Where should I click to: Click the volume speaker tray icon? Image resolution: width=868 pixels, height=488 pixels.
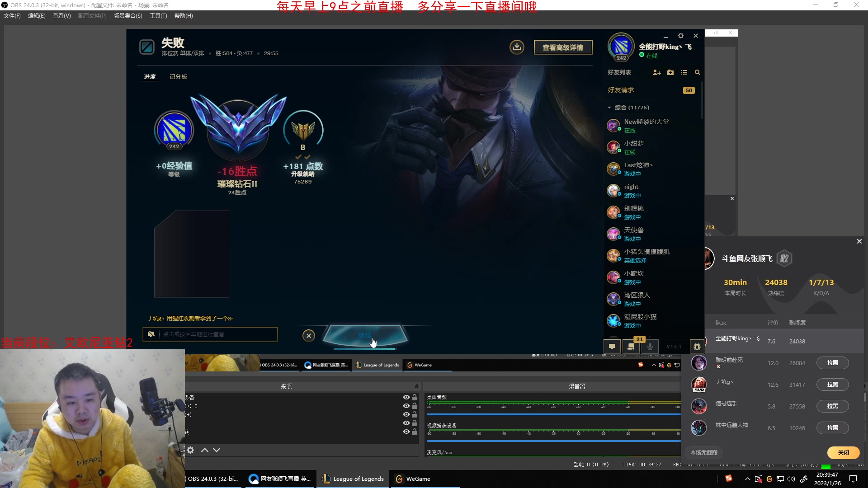[791, 479]
